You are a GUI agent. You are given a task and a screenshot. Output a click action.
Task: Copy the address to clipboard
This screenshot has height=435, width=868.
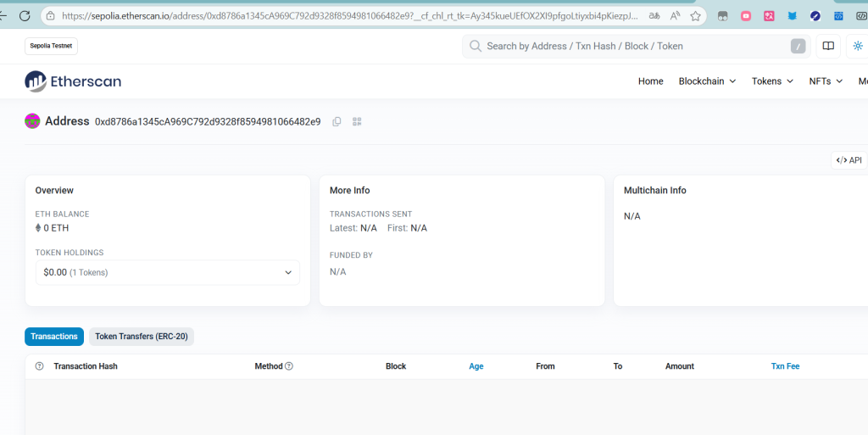tap(337, 122)
